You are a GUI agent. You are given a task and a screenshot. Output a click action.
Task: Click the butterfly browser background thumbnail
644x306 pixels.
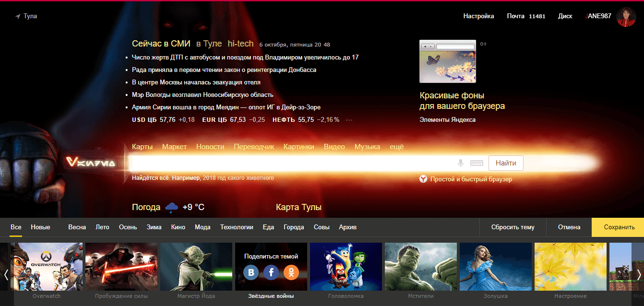click(x=448, y=61)
